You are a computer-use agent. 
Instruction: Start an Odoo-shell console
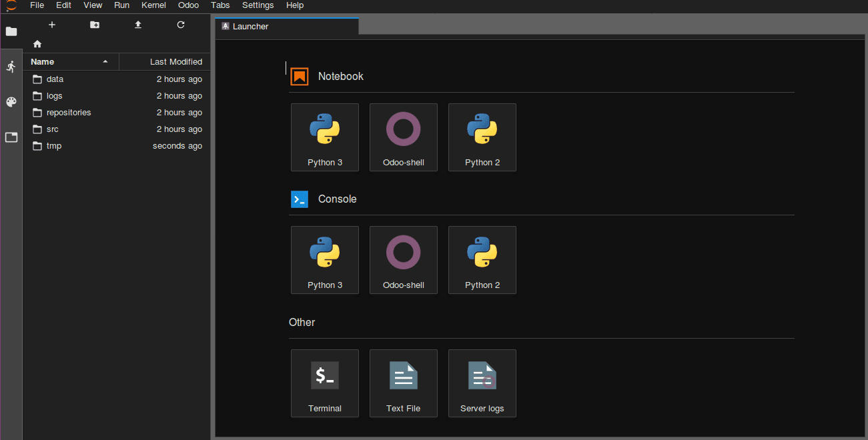tap(404, 260)
